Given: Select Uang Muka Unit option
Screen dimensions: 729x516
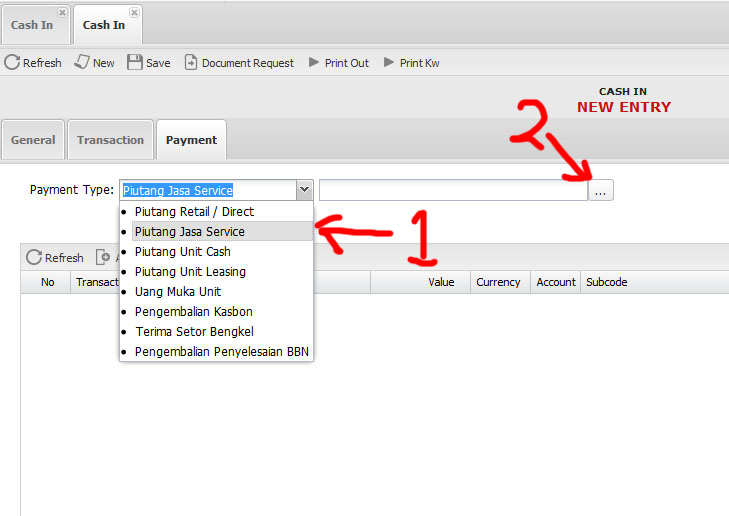Looking at the screenshot, I should pos(178,292).
